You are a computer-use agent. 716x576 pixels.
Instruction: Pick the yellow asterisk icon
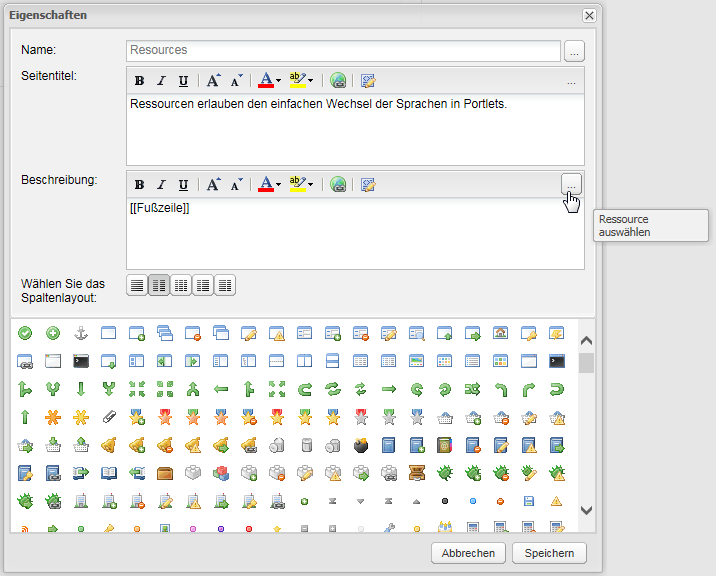[x=81, y=417]
